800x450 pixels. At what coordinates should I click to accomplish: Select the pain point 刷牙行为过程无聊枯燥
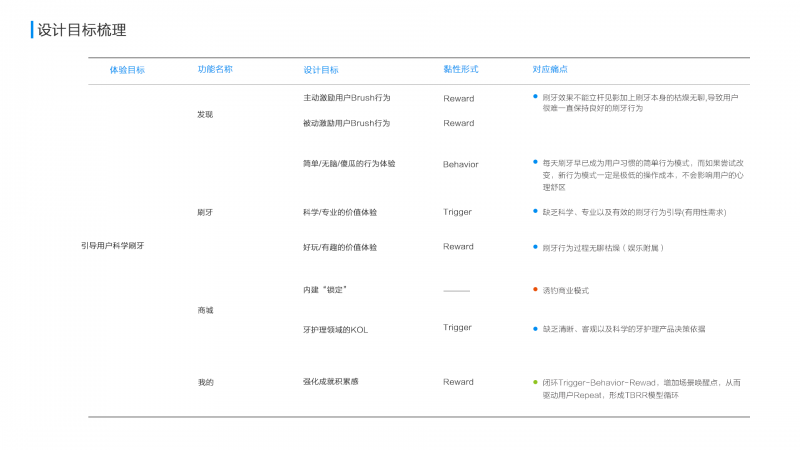[x=603, y=248]
